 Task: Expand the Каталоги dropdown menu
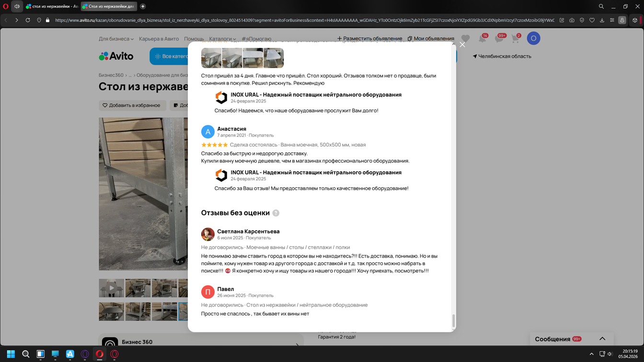click(222, 39)
